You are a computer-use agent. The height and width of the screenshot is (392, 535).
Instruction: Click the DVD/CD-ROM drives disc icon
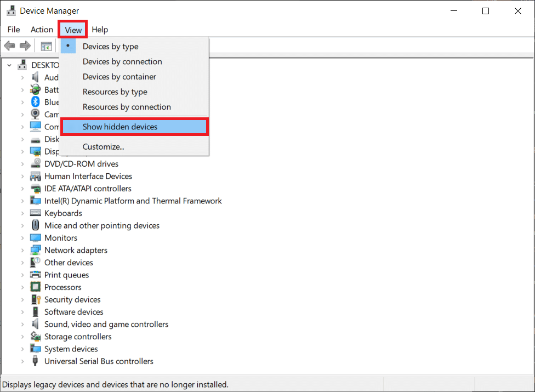[x=36, y=164]
